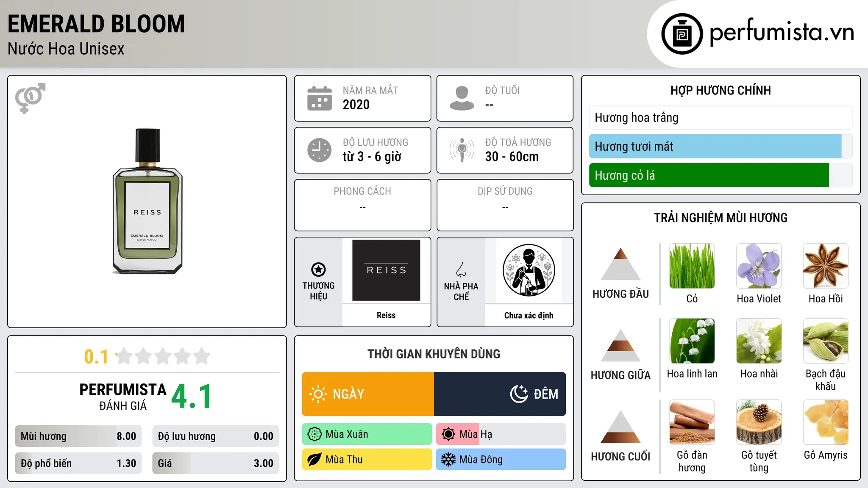Screen dimensions: 868x488
Task: Select the Bạch đậu khấu cardamom image
Action: pyautogui.click(x=826, y=341)
